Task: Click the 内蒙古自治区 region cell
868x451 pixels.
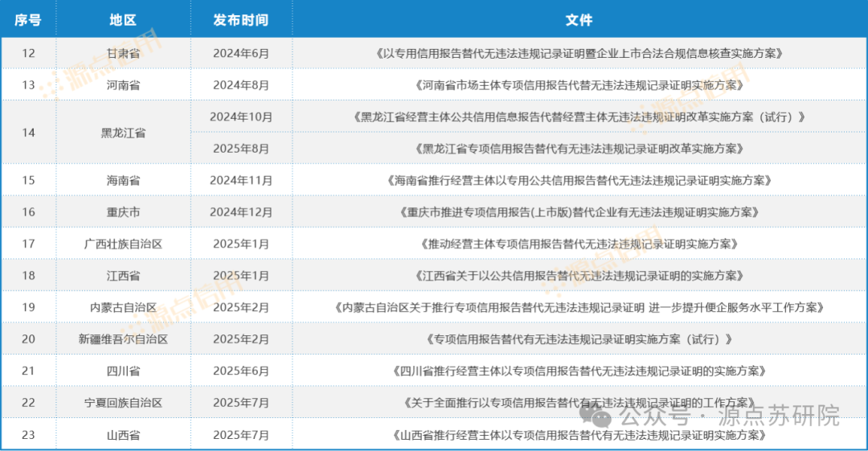Action: (123, 307)
